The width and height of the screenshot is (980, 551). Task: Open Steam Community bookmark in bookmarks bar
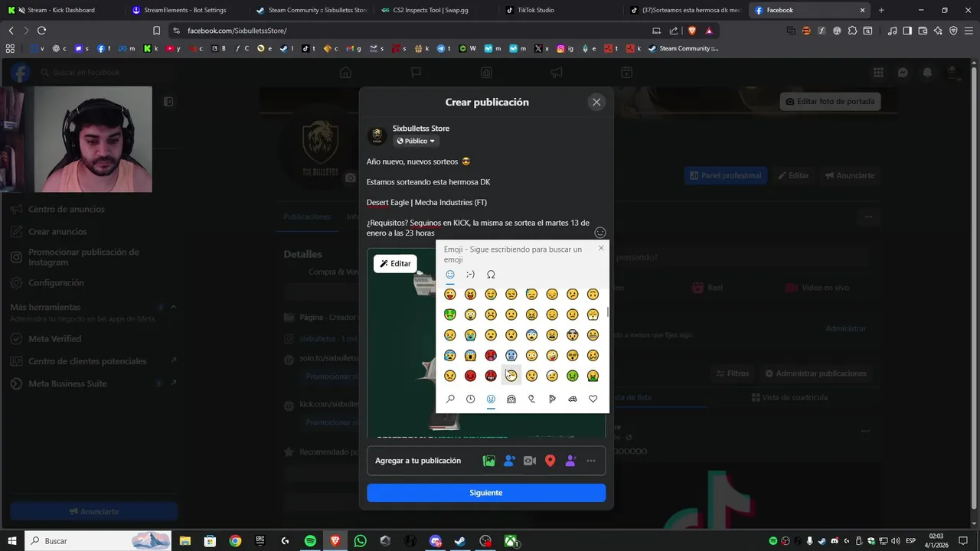pyautogui.click(x=683, y=48)
